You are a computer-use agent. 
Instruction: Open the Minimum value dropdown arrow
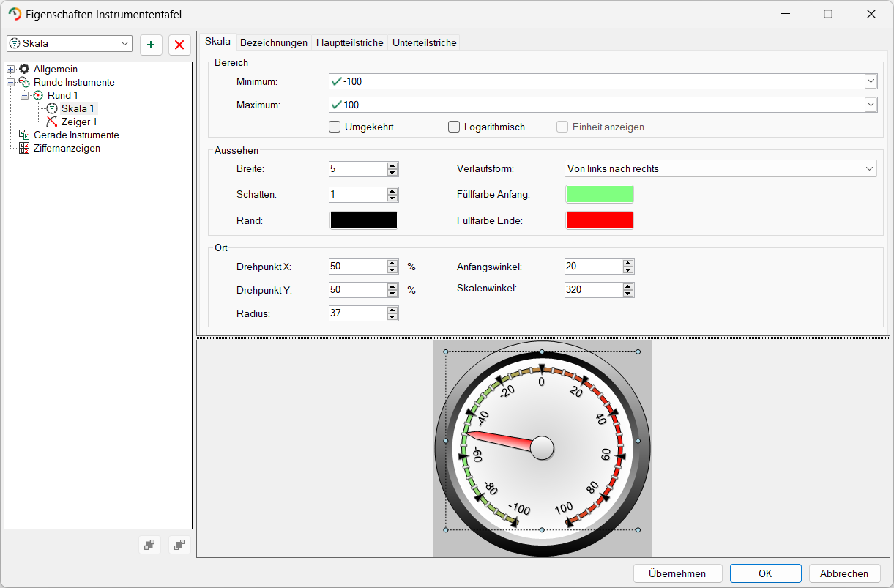tap(871, 81)
